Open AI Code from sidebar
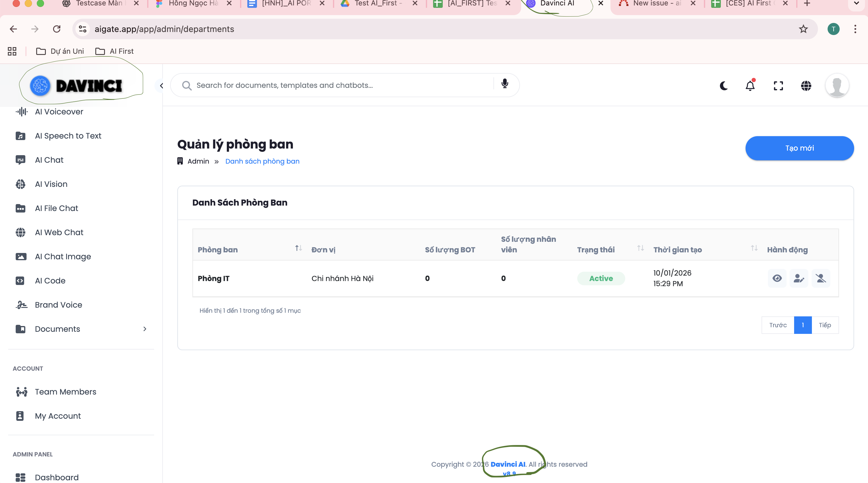Image resolution: width=868 pixels, height=483 pixels. [50, 281]
